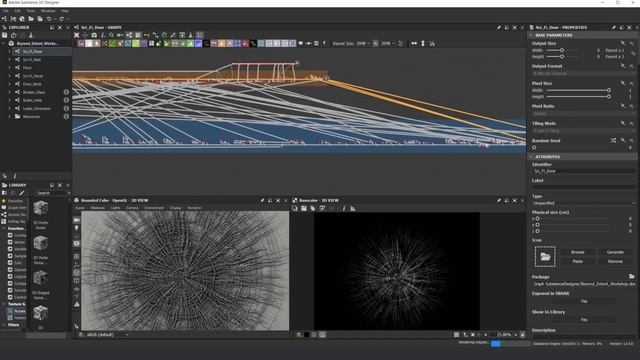Toggle Output Size width-height link
The height and width of the screenshot is (360, 640).
(x=633, y=53)
